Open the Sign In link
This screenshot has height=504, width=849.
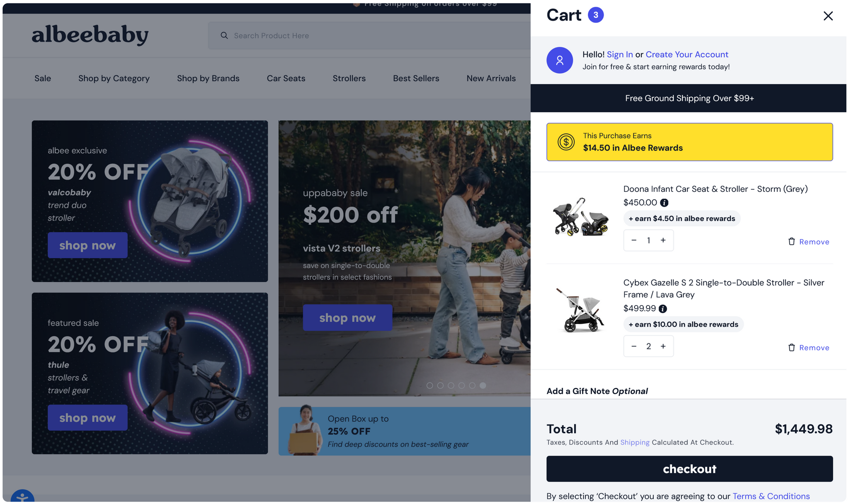coord(620,54)
